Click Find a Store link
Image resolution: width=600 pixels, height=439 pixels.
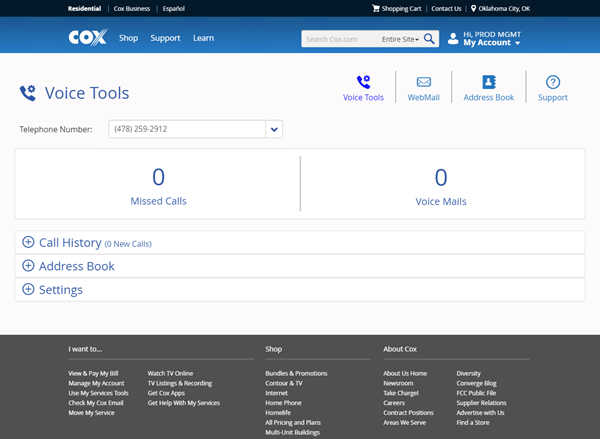coord(473,423)
